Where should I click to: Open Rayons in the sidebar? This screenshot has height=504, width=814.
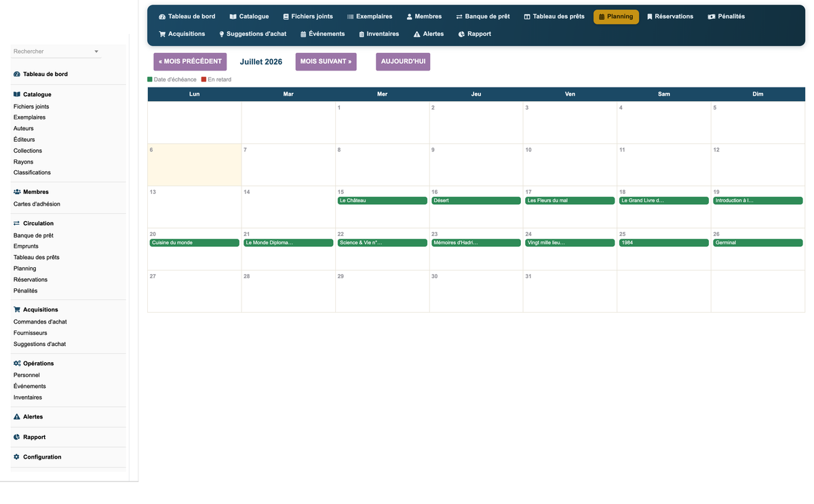coord(23,161)
